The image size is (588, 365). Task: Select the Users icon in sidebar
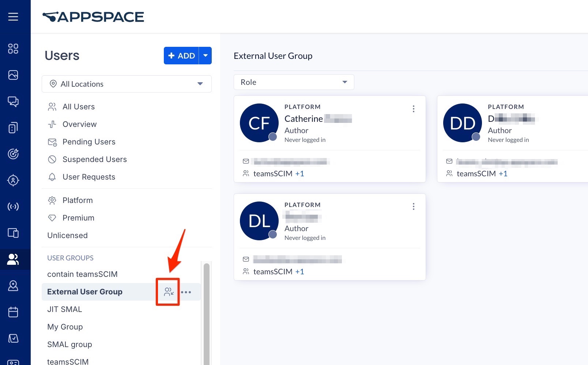[x=13, y=259]
